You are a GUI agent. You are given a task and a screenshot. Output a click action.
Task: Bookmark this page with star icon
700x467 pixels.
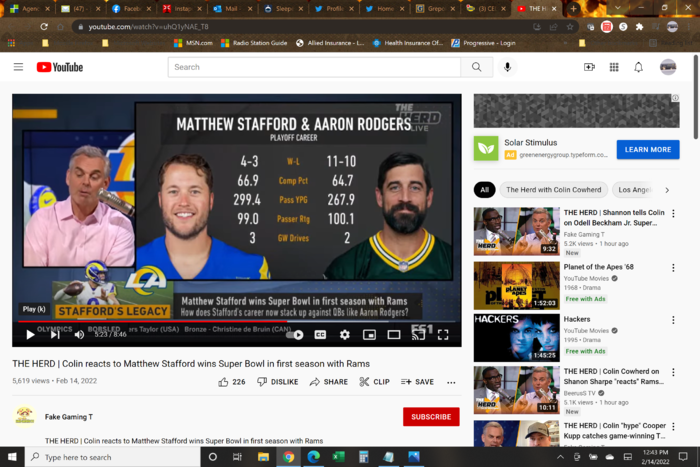pos(570,27)
